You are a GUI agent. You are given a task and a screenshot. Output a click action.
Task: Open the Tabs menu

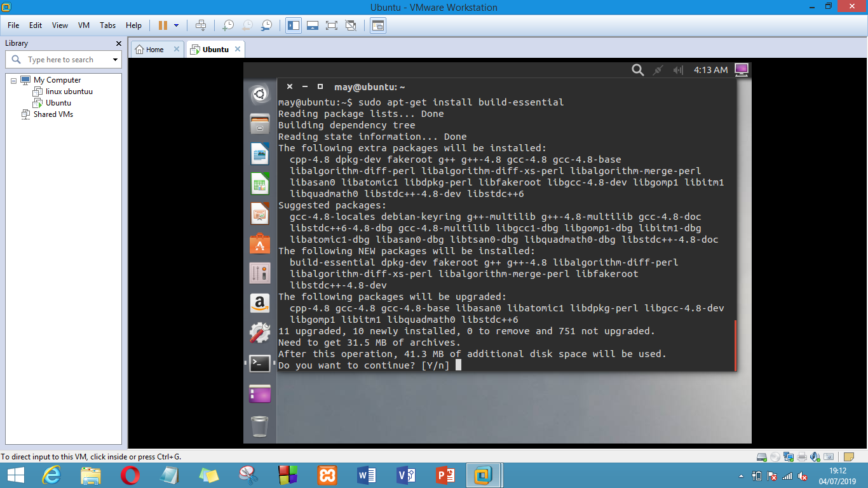point(107,25)
